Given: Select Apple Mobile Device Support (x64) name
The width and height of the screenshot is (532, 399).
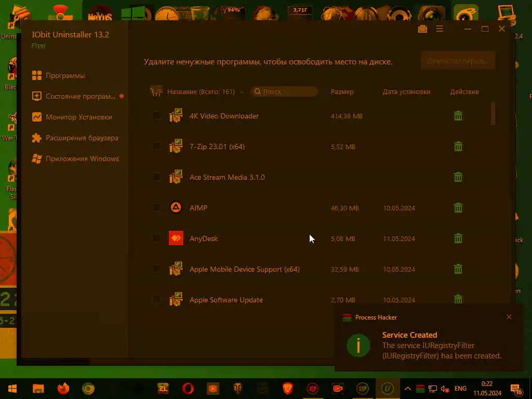Looking at the screenshot, I should 244,270.
